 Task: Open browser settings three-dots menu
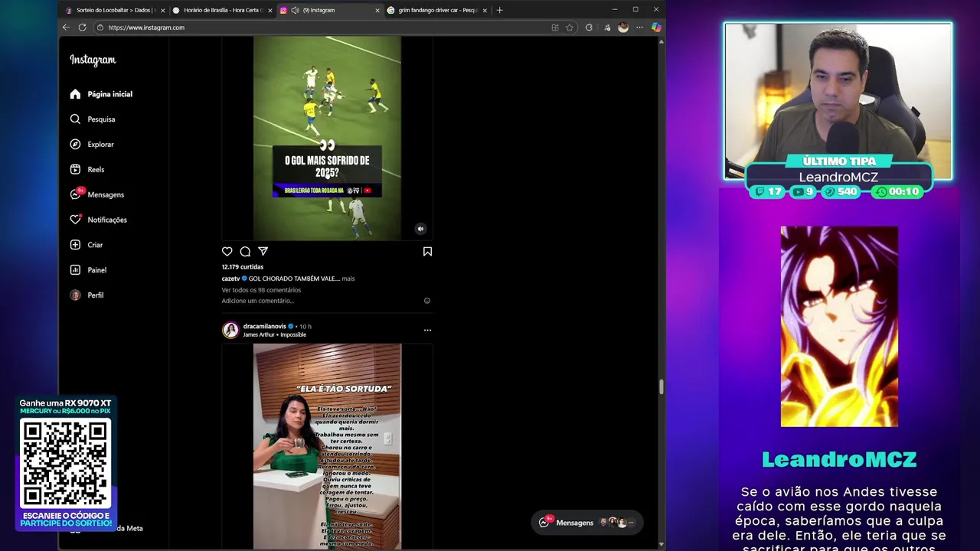pos(639,28)
